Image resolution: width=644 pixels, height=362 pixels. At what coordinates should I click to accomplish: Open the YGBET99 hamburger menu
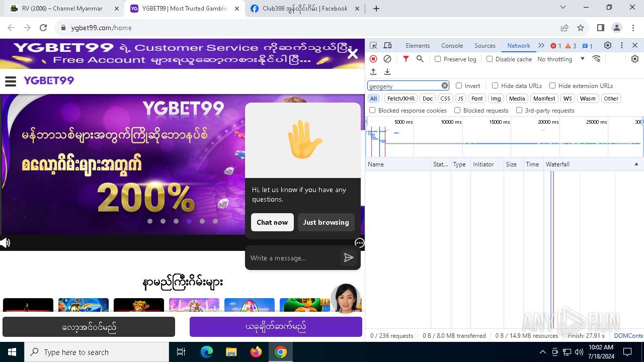[x=11, y=81]
